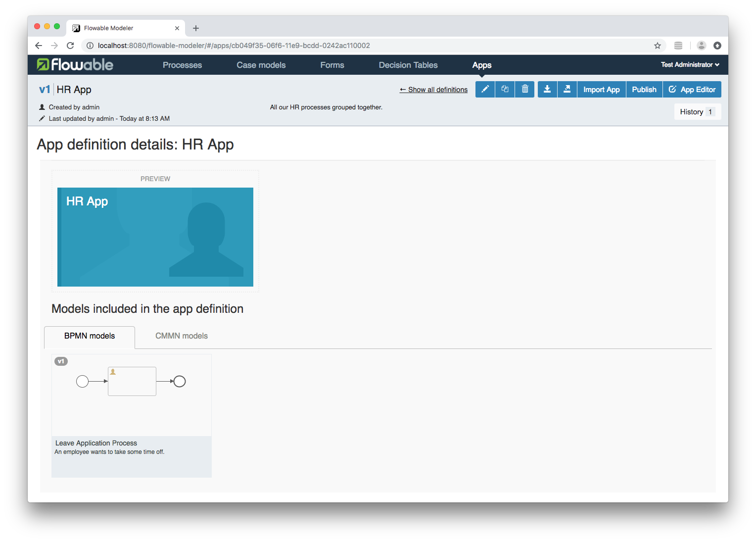Click 'An employee wants to take some time off' text
Screen dimensions: 756x542
point(109,452)
